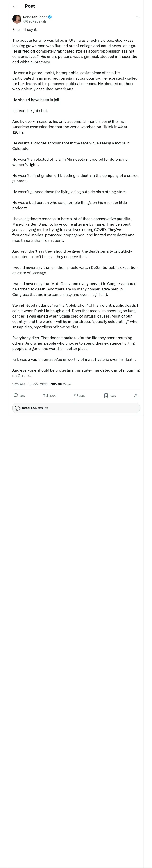Click the chat bubble icon inside the replies button

(18, 408)
